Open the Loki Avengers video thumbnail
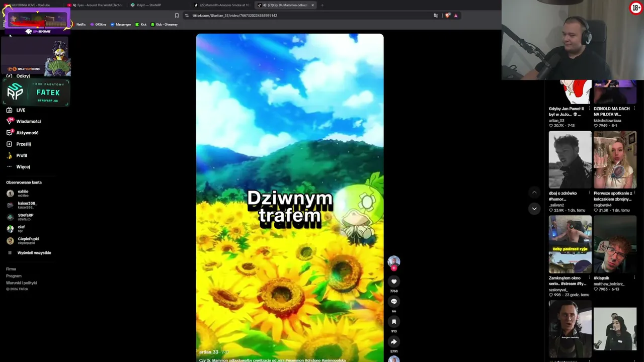Screen dimensions: 644x362 coord(570,329)
